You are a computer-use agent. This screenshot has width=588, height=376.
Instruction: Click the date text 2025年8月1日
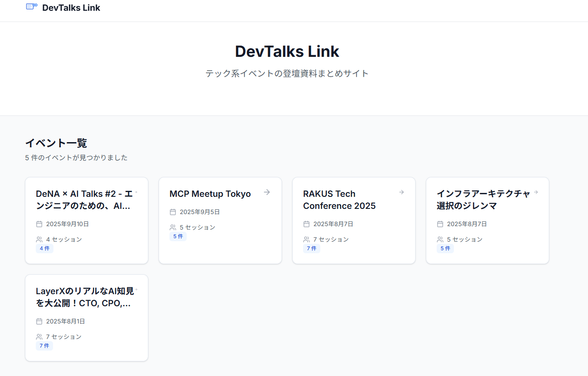[66, 321]
